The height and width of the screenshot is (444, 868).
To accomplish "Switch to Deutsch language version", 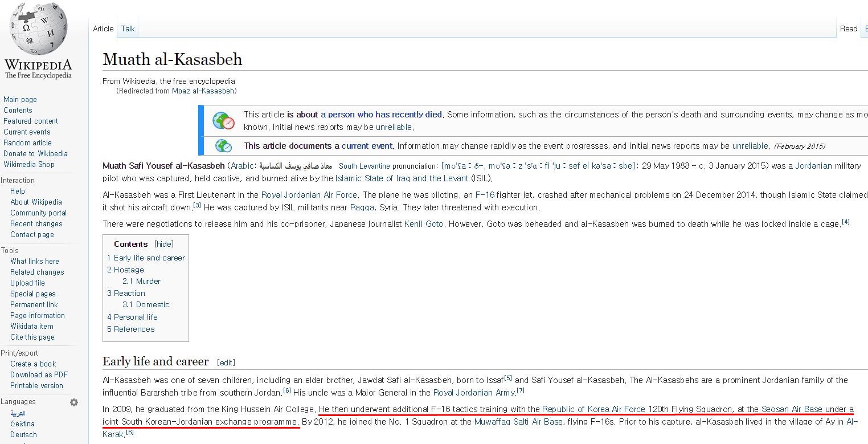I will pos(22,434).
